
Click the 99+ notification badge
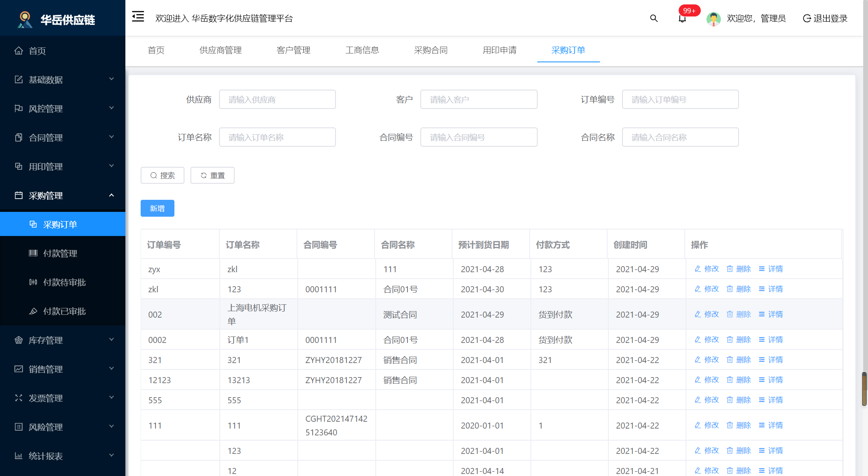coord(689,10)
